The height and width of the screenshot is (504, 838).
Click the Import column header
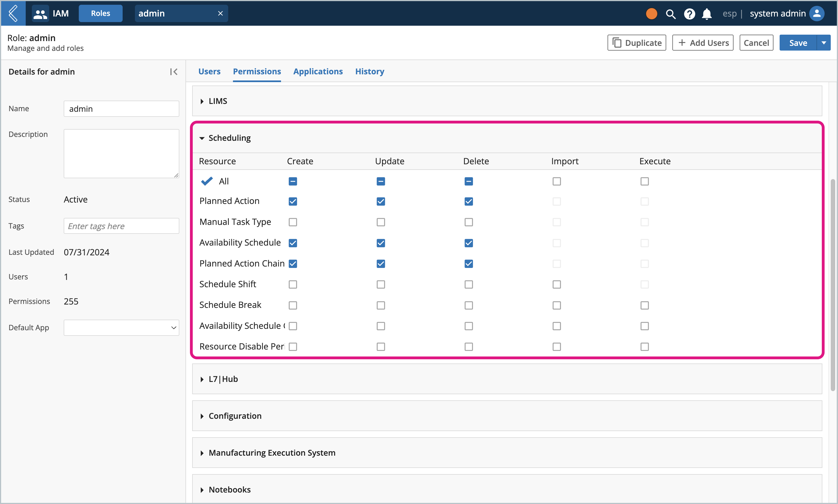(x=565, y=161)
